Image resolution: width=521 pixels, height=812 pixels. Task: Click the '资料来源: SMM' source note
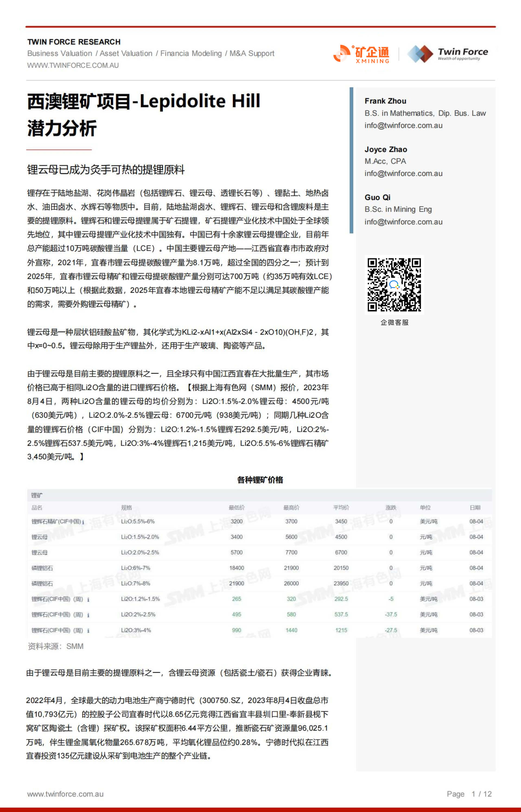(x=55, y=646)
